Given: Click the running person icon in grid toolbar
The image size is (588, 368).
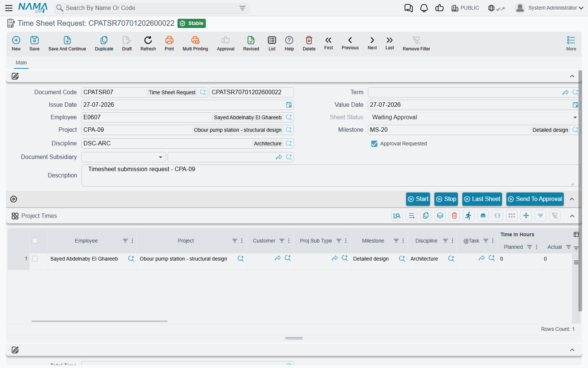Looking at the screenshot, I should (469, 216).
